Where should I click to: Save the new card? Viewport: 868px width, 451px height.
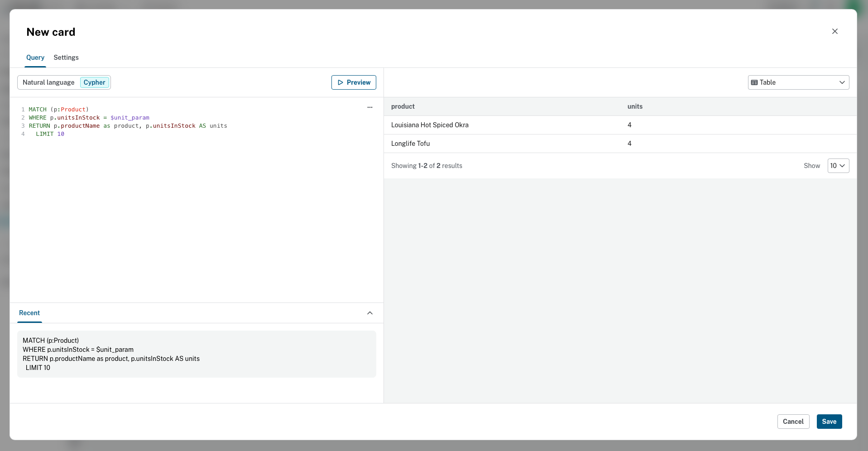(x=829, y=422)
